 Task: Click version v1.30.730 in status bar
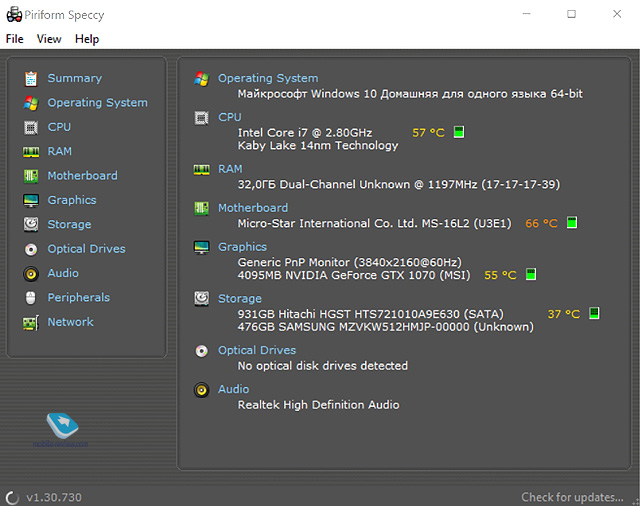[x=54, y=498]
